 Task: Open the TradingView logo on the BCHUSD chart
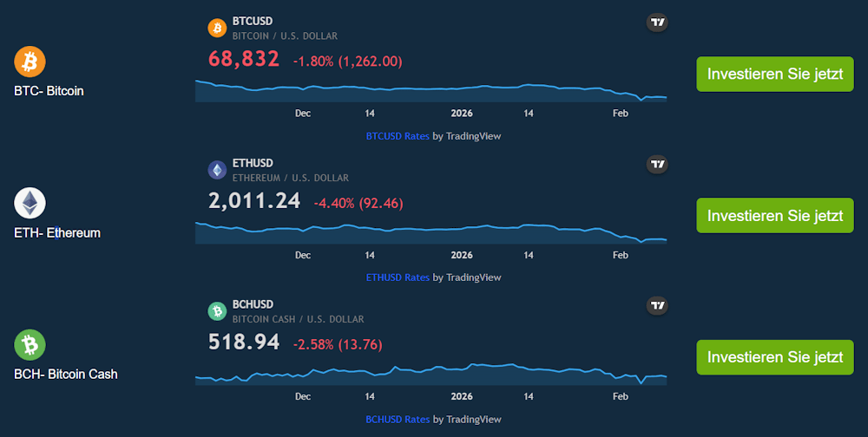pyautogui.click(x=658, y=305)
